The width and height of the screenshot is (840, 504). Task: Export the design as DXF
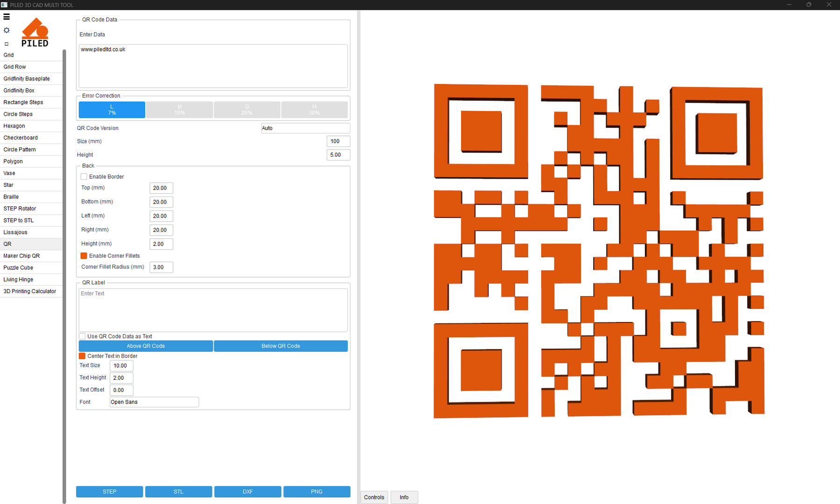pyautogui.click(x=248, y=492)
